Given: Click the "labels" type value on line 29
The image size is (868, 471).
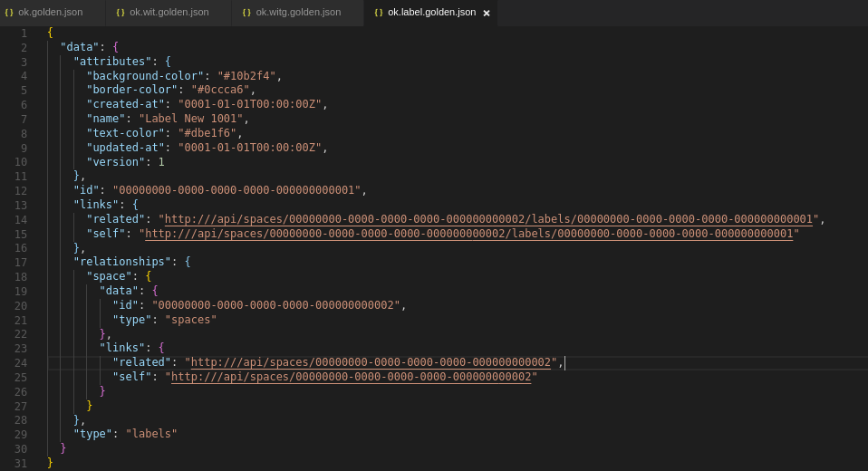Looking at the screenshot, I should coord(151,433).
